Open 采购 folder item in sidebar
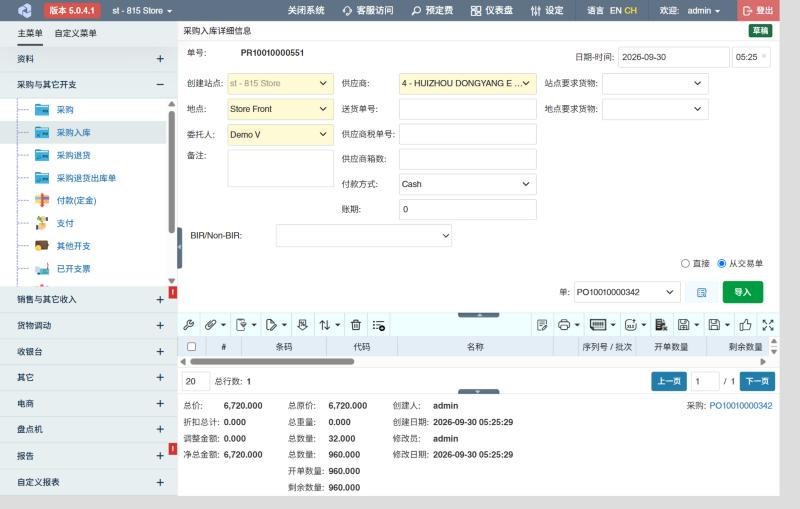800x509 pixels. tap(65, 110)
